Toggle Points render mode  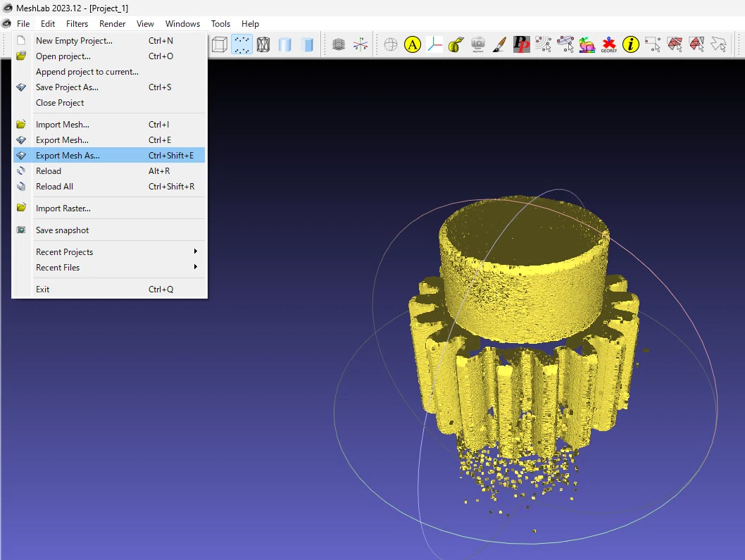[x=242, y=44]
